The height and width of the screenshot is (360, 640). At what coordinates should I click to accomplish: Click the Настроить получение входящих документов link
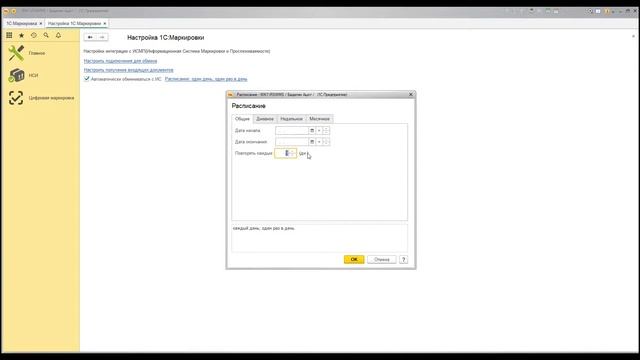(x=129, y=70)
